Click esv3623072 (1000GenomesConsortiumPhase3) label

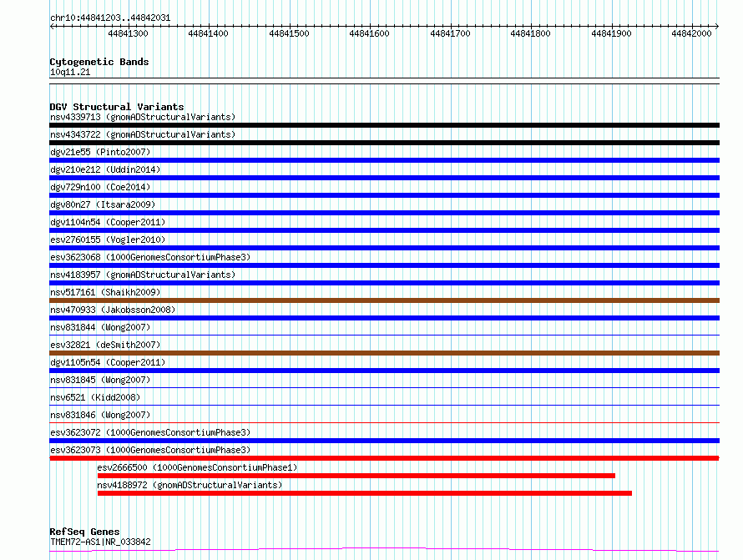[150, 432]
